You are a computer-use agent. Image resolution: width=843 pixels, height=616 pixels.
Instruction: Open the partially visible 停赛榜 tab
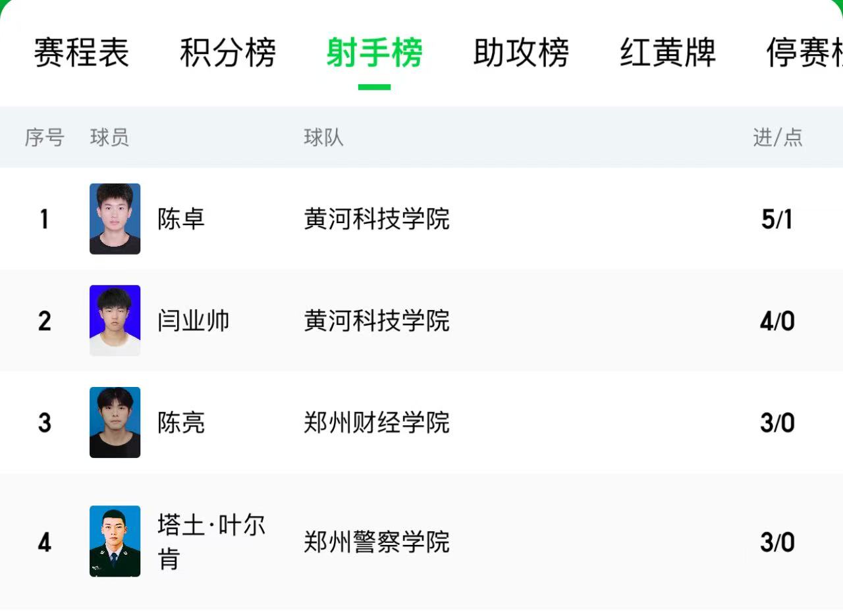pos(805,53)
